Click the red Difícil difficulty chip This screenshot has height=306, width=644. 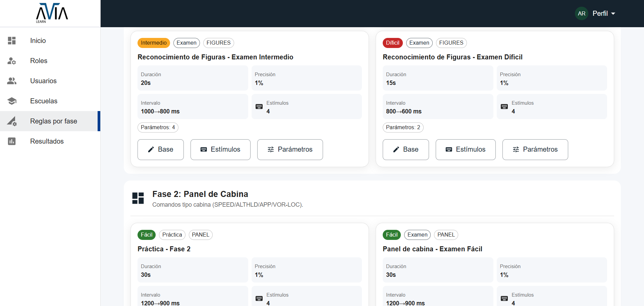pyautogui.click(x=392, y=43)
